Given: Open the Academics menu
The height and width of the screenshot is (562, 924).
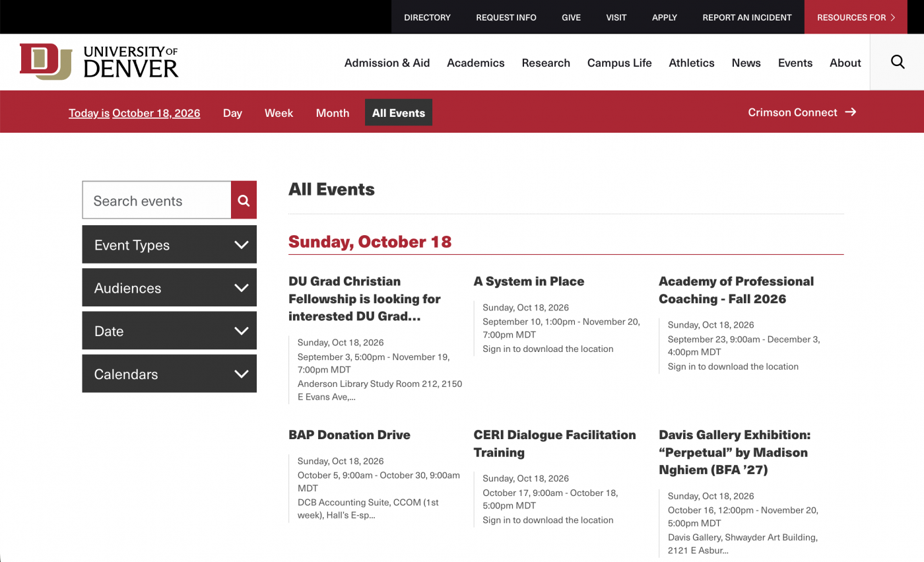Looking at the screenshot, I should (x=476, y=63).
